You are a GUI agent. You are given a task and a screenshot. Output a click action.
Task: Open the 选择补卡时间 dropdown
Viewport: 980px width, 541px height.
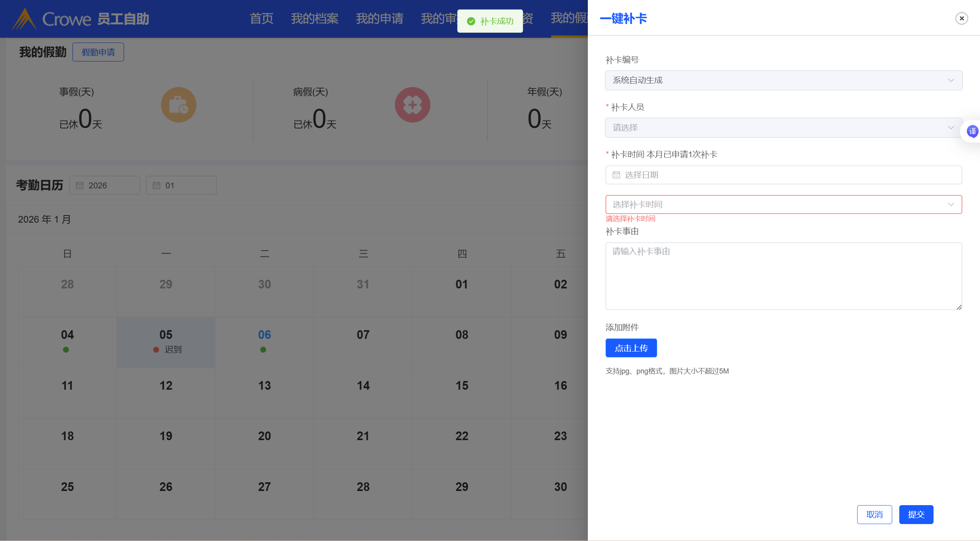pos(784,205)
